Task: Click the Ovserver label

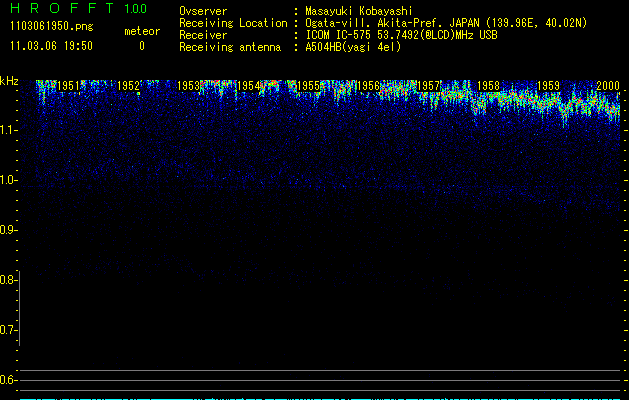Action: click(203, 11)
